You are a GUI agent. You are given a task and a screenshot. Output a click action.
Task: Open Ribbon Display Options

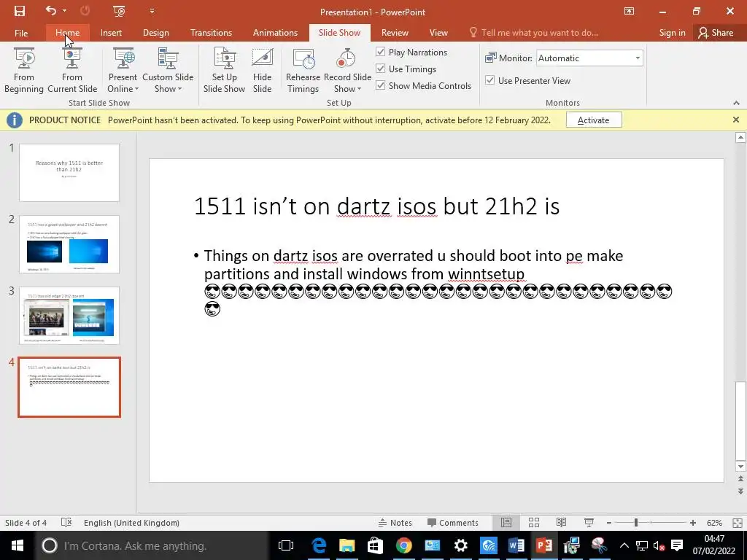[x=629, y=11]
